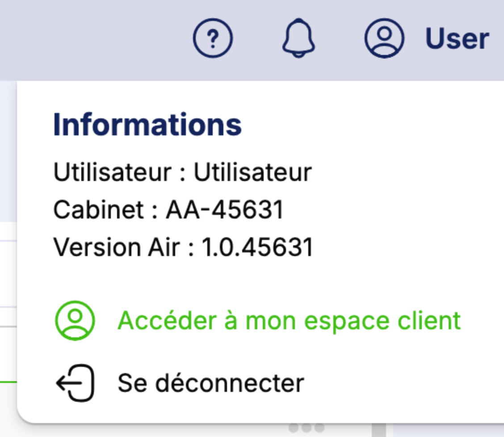Click the Version Air label text
The height and width of the screenshot is (437, 504).
coord(119,247)
